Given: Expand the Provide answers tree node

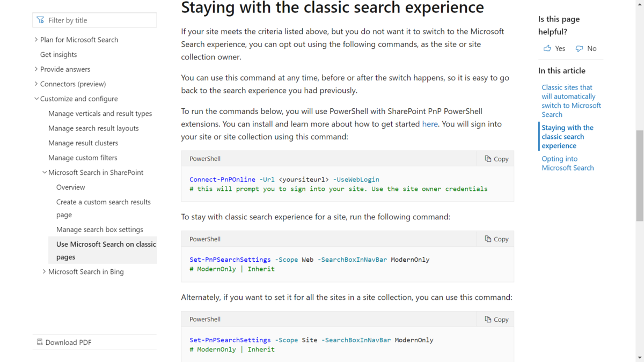Looking at the screenshot, I should pos(36,69).
